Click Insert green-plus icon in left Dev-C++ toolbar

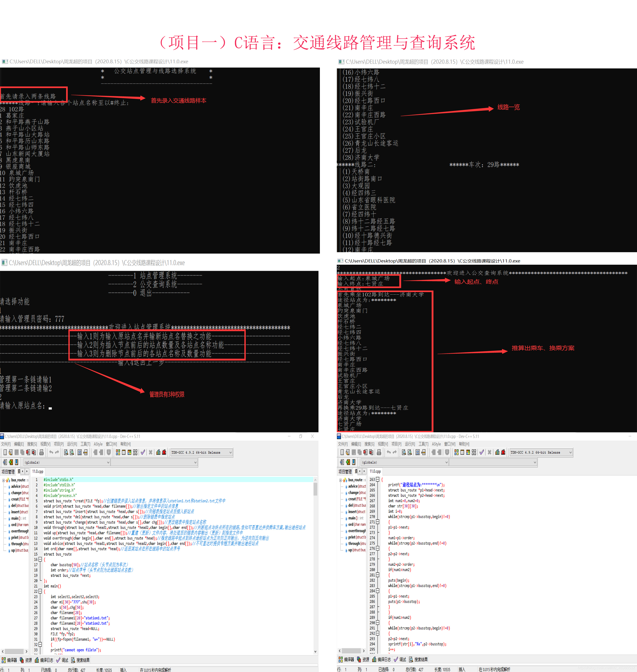pyautogui.click(x=11, y=462)
